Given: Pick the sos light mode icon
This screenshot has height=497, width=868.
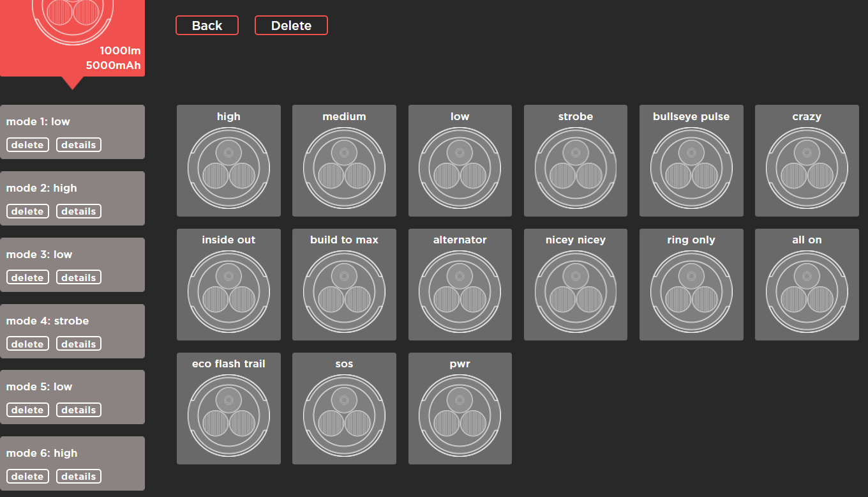Looking at the screenshot, I should (x=344, y=415).
